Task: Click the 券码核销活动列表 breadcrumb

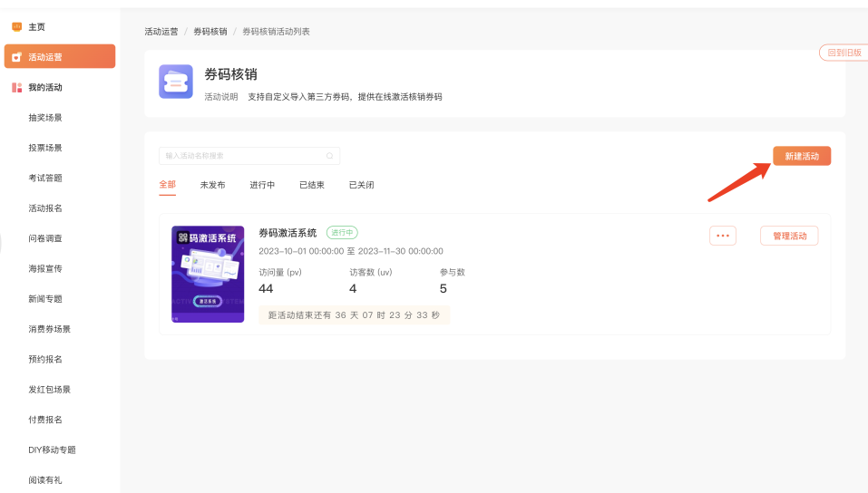Action: click(276, 32)
